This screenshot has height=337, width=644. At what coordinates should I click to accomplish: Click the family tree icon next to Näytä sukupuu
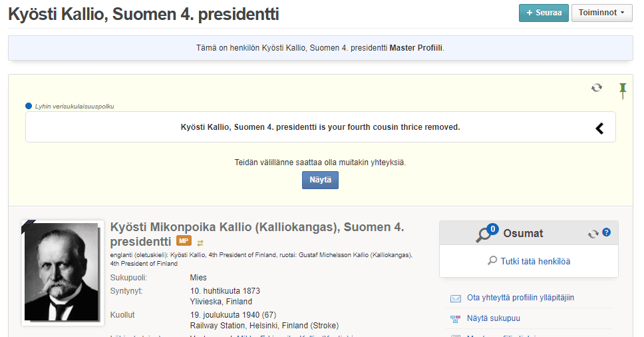456,319
